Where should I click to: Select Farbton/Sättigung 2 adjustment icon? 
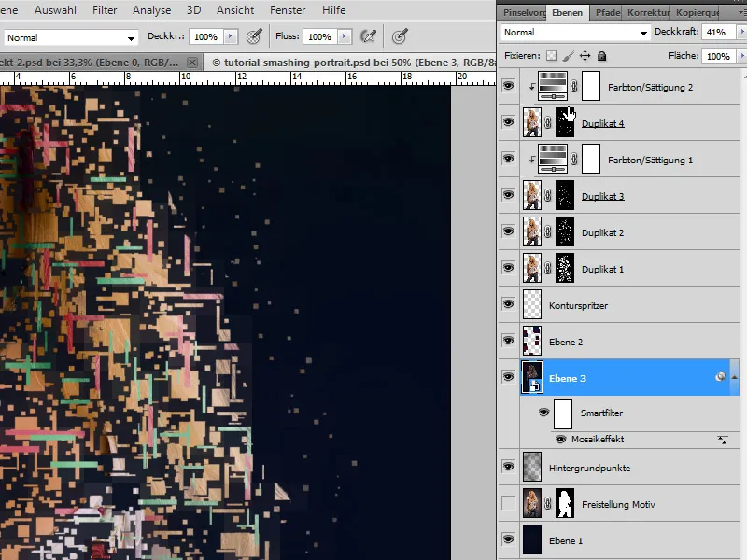[x=553, y=86]
